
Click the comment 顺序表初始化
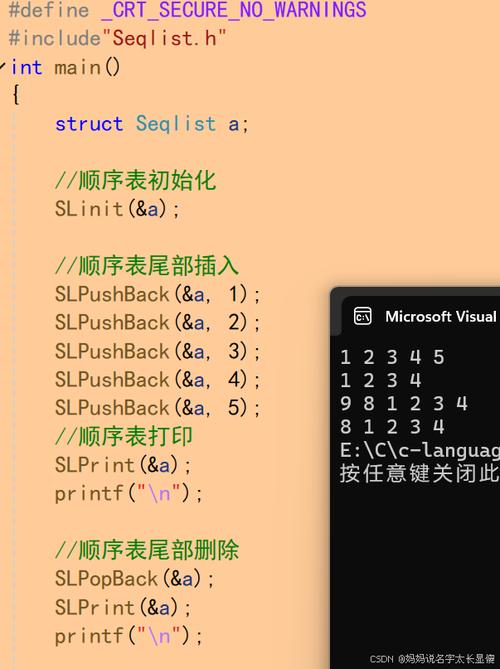(x=135, y=180)
